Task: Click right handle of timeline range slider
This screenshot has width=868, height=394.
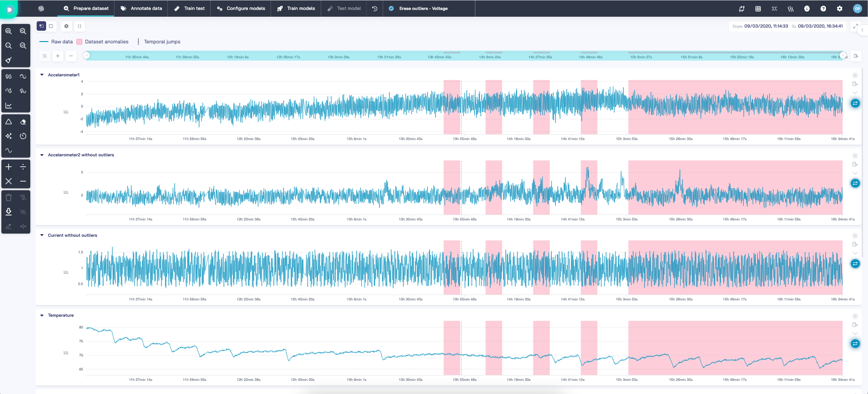Action: pos(843,56)
